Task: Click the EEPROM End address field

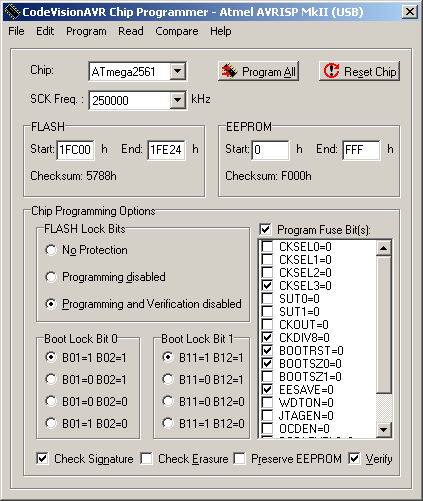Action: click(x=361, y=150)
